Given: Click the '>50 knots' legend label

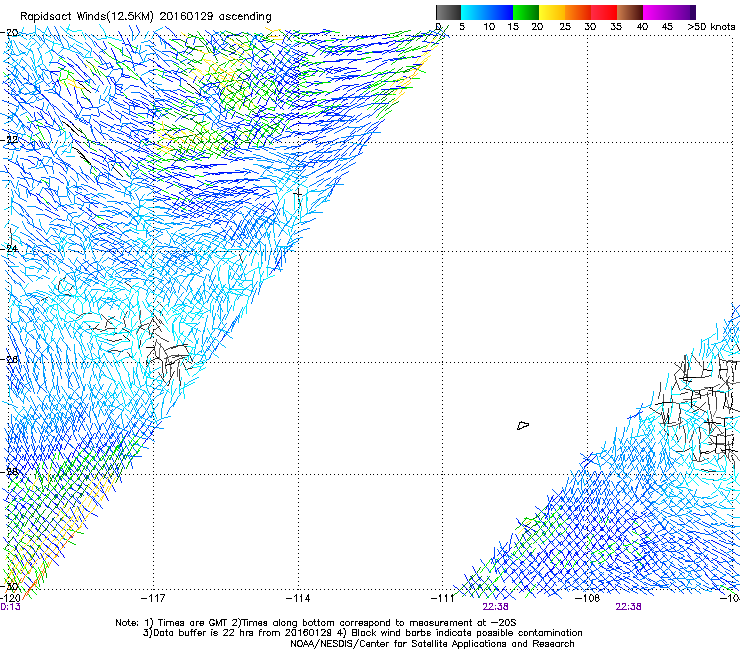Looking at the screenshot, I should click(x=711, y=27).
